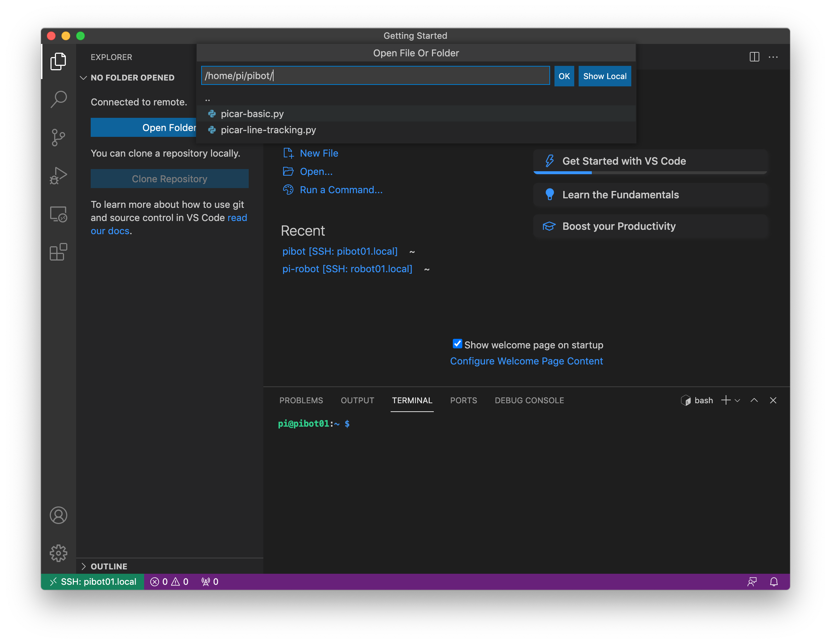The height and width of the screenshot is (644, 831).
Task: Open the Search view icon
Action: (x=58, y=99)
